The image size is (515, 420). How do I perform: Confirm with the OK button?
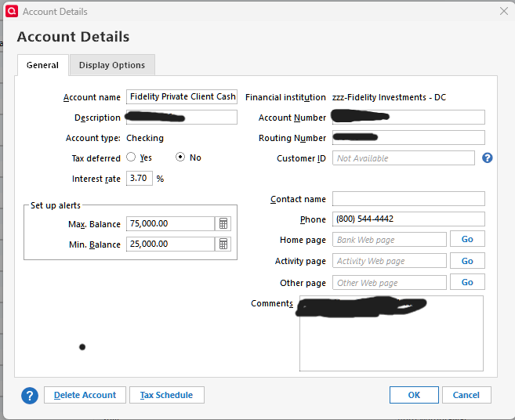pyautogui.click(x=414, y=395)
